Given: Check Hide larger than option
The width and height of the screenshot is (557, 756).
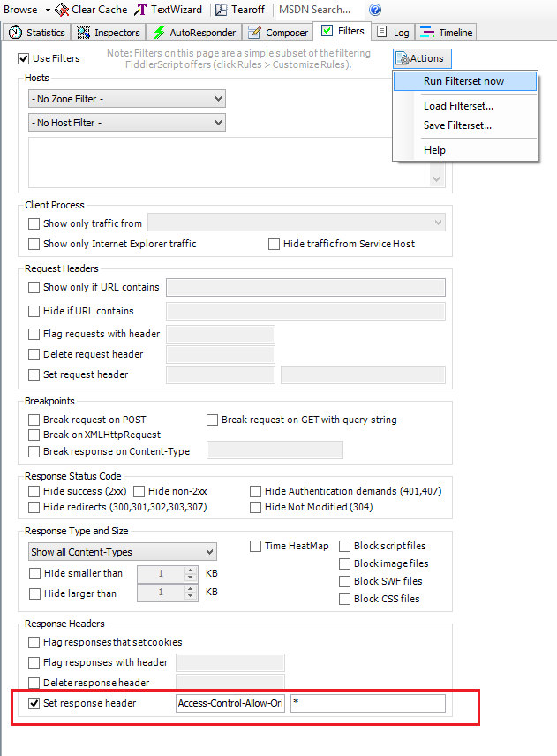Looking at the screenshot, I should pyautogui.click(x=34, y=594).
